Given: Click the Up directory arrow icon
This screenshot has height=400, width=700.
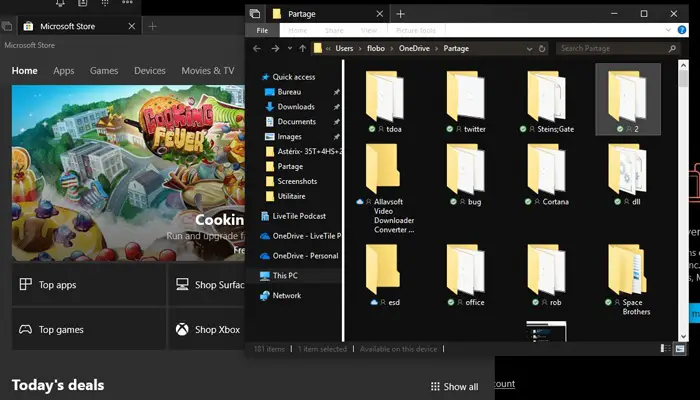Looking at the screenshot, I should coord(302,48).
